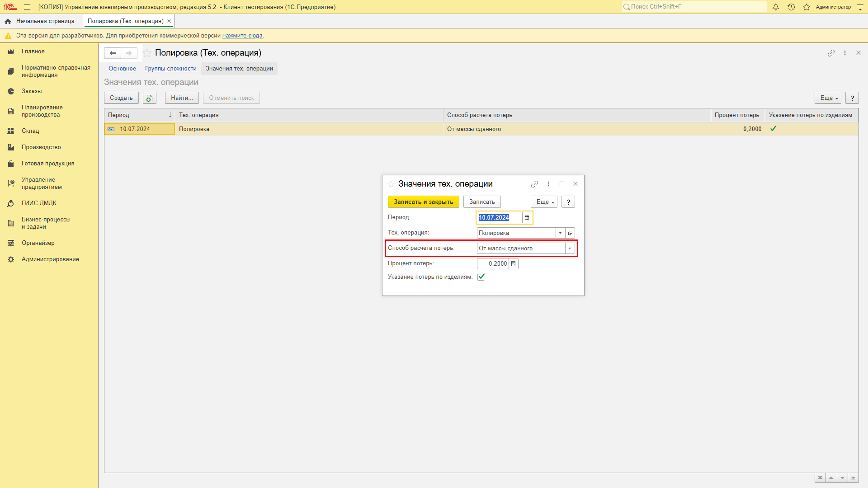Screen dimensions: 868x488
Task: Create new record by copying icon
Action: [150, 98]
